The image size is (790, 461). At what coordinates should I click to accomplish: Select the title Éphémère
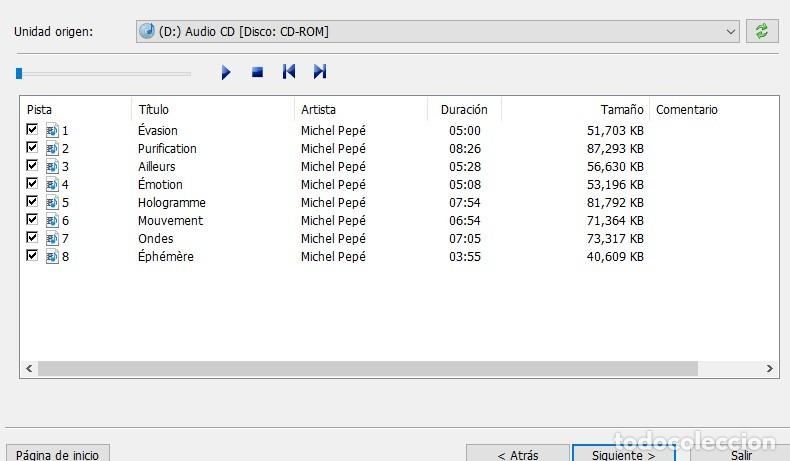click(166, 255)
